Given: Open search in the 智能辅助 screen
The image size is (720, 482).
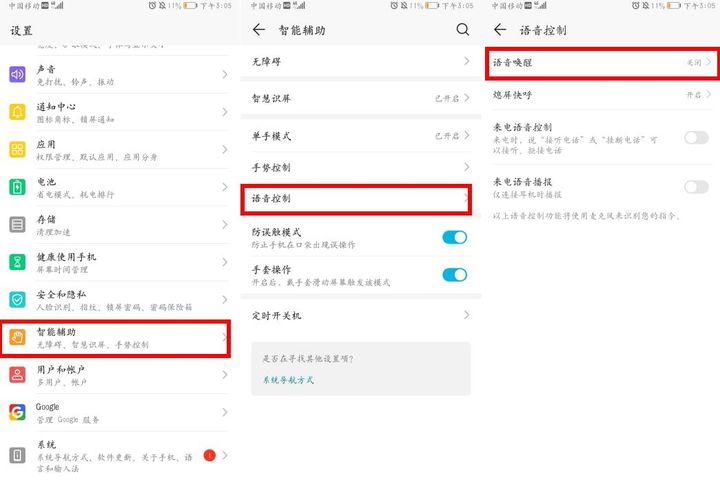Looking at the screenshot, I should 463,30.
